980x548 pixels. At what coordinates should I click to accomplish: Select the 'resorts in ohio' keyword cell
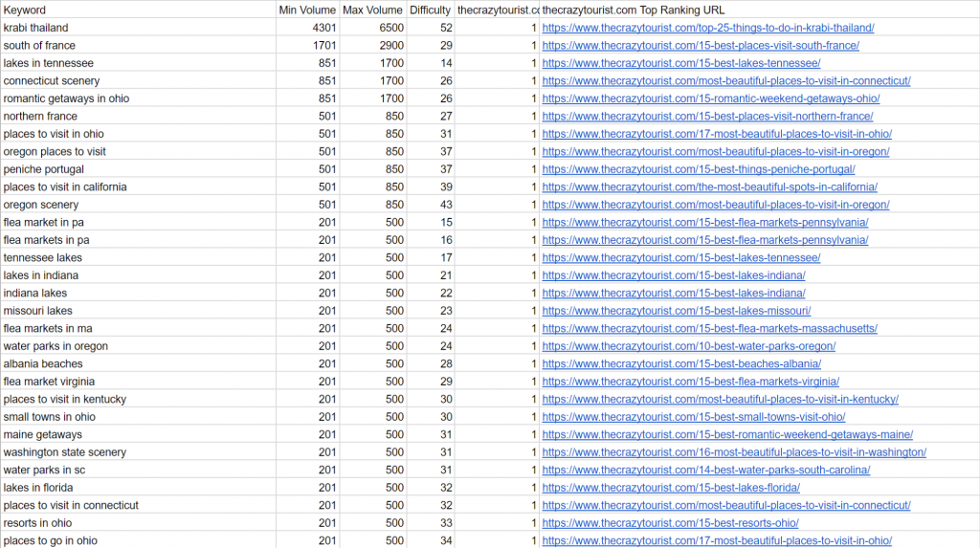tap(138, 523)
